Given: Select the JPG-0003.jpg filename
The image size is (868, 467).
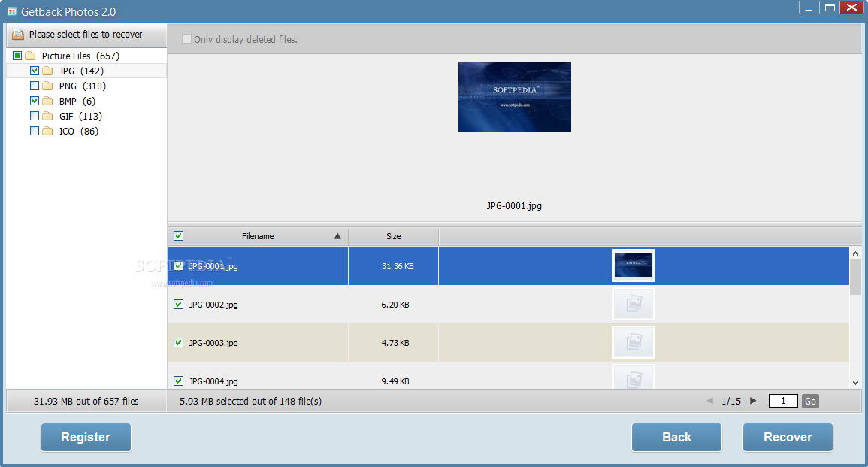Looking at the screenshot, I should (213, 343).
